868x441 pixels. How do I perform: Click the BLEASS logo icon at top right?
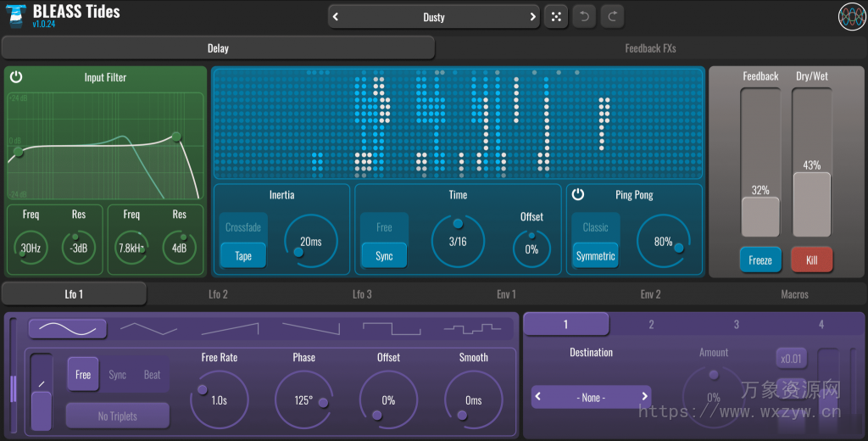(x=851, y=17)
